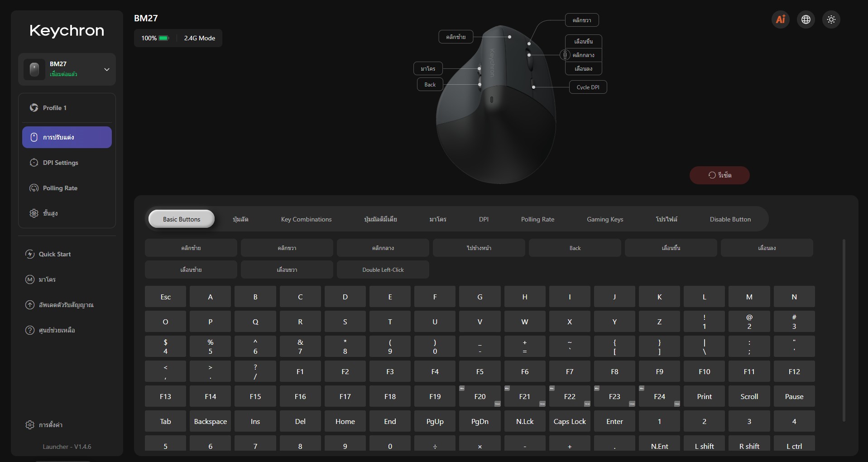The image size is (868, 462).
Task: Open the customization page in sidebar
Action: (67, 137)
